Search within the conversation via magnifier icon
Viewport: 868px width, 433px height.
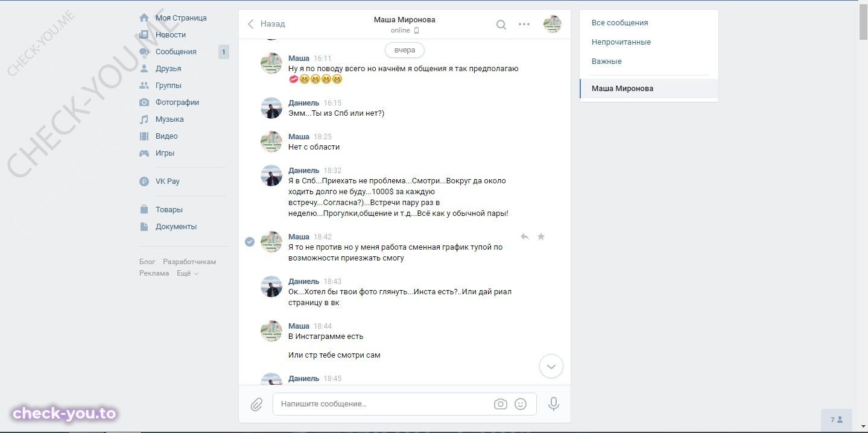pos(501,25)
